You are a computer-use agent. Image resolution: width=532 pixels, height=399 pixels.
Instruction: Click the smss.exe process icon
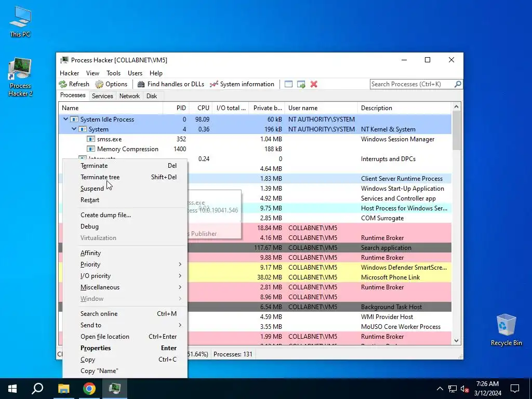[x=90, y=139]
